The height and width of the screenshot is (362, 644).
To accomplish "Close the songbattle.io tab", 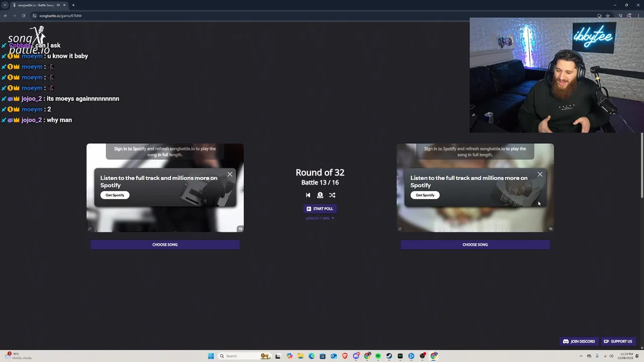I will click(64, 5).
